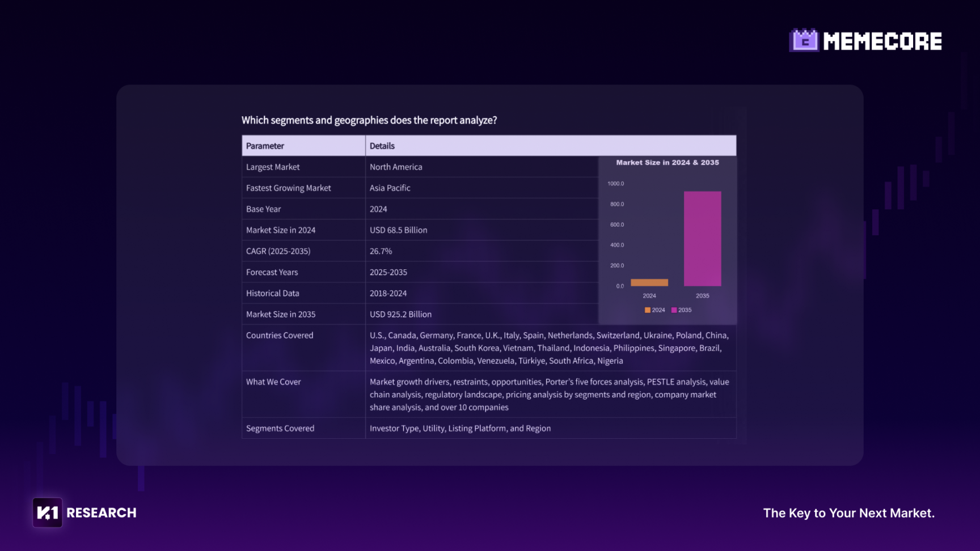This screenshot has height=551, width=980.
Task: Click the Parameter column header
Action: coord(265,146)
